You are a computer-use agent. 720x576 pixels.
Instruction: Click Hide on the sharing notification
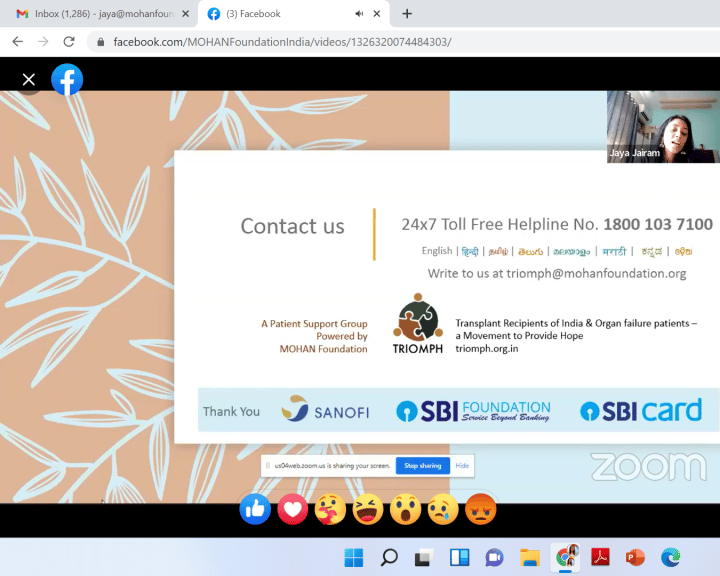click(462, 466)
